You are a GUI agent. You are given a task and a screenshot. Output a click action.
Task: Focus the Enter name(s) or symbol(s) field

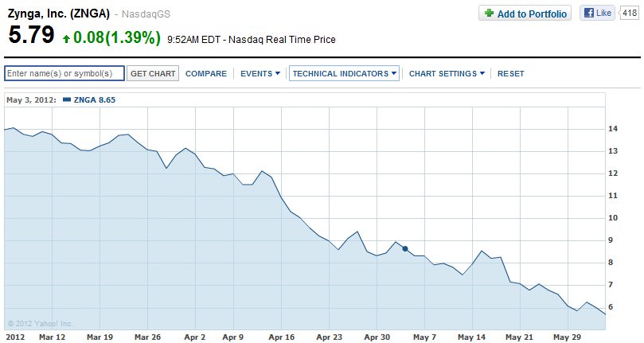pyautogui.click(x=64, y=73)
